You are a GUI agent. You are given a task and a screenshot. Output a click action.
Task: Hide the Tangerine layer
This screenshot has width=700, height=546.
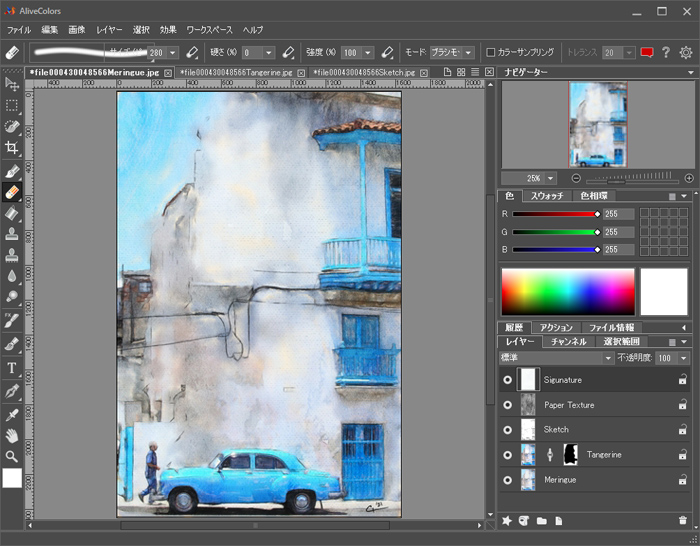pyautogui.click(x=507, y=455)
